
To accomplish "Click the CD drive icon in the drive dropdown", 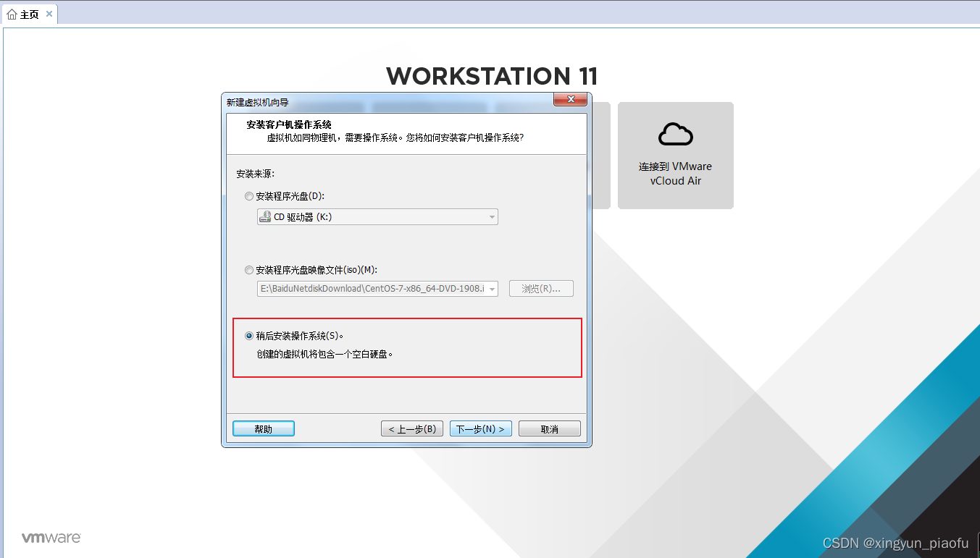I will pos(265,216).
